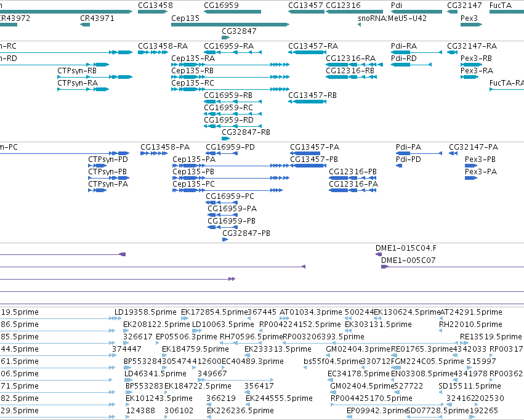Select the DME1-015C04.F clone label
The height and width of the screenshot is (420, 524).
[x=406, y=248]
